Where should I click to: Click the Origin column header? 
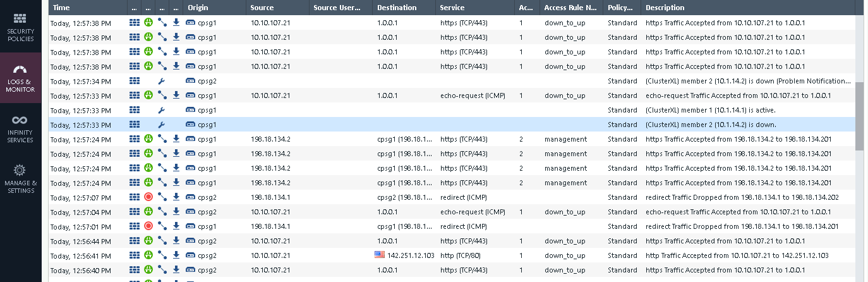[198, 8]
